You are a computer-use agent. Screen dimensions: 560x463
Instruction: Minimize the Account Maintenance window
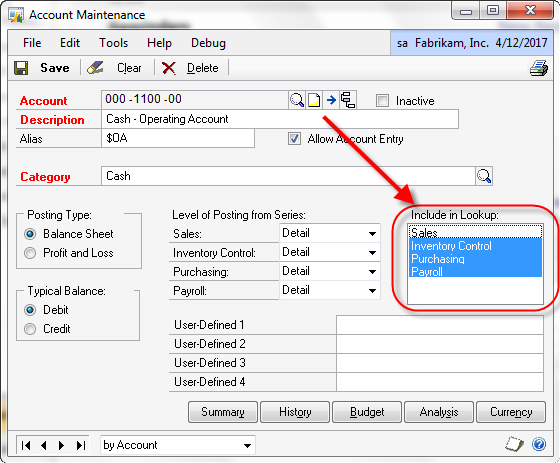pos(466,11)
